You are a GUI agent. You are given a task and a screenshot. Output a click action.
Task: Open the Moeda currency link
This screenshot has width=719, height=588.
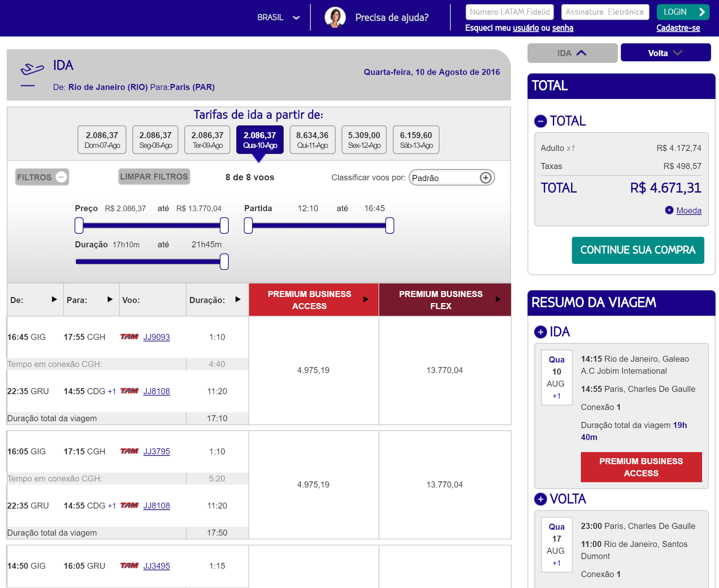688,210
